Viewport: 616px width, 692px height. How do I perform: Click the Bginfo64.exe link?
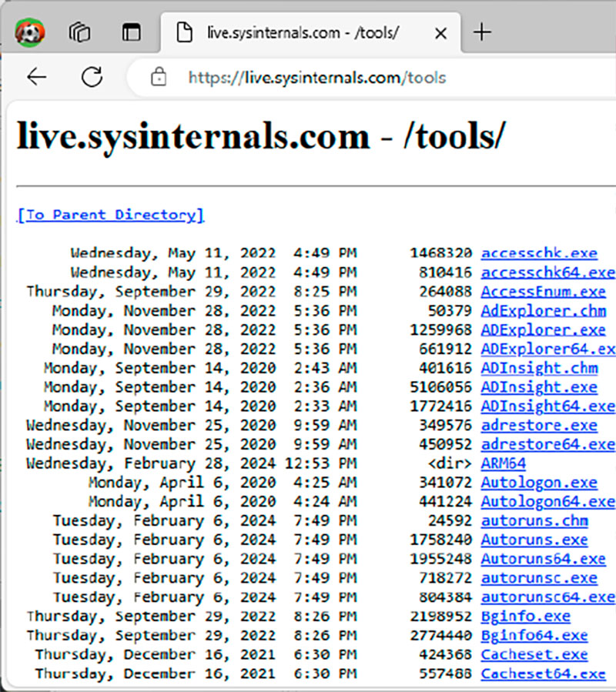[x=534, y=636]
